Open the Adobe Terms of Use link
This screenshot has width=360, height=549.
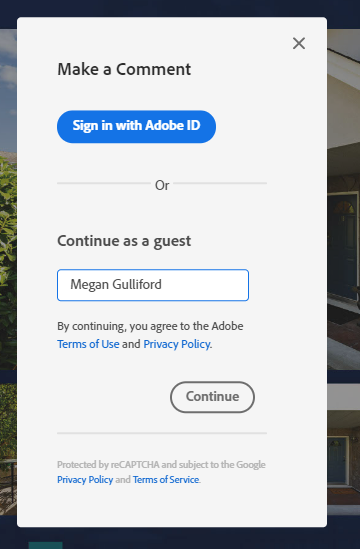88,344
